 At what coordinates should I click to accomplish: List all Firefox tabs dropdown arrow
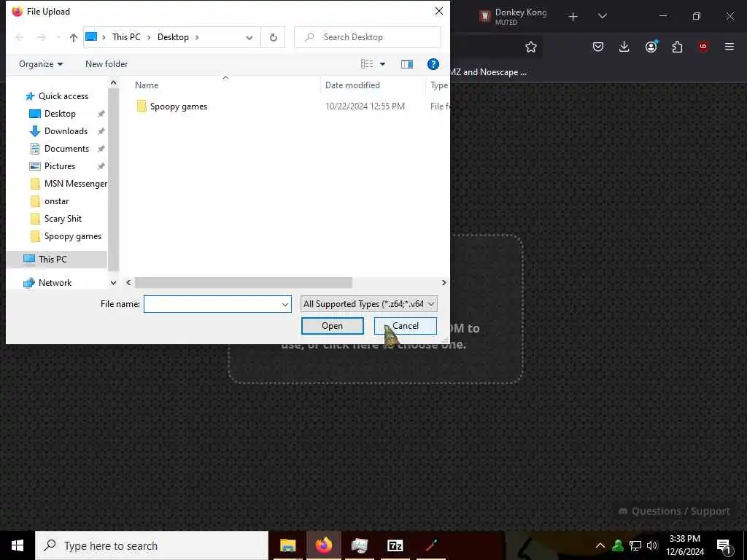coord(602,16)
